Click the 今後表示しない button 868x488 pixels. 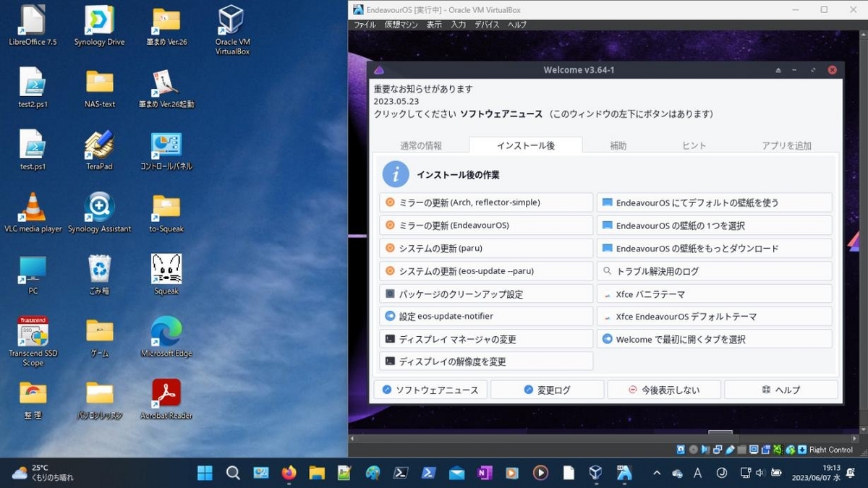(x=664, y=390)
